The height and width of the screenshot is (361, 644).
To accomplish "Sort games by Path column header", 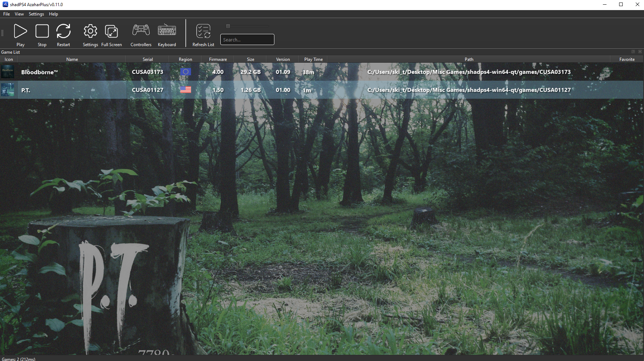I will tap(469, 59).
